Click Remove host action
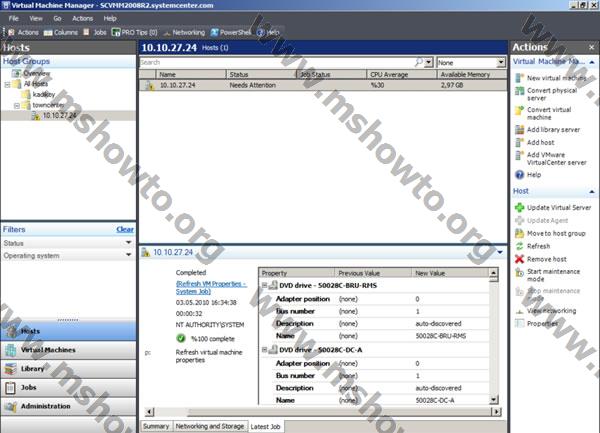Viewport: 600px width, 433px height. [541, 259]
